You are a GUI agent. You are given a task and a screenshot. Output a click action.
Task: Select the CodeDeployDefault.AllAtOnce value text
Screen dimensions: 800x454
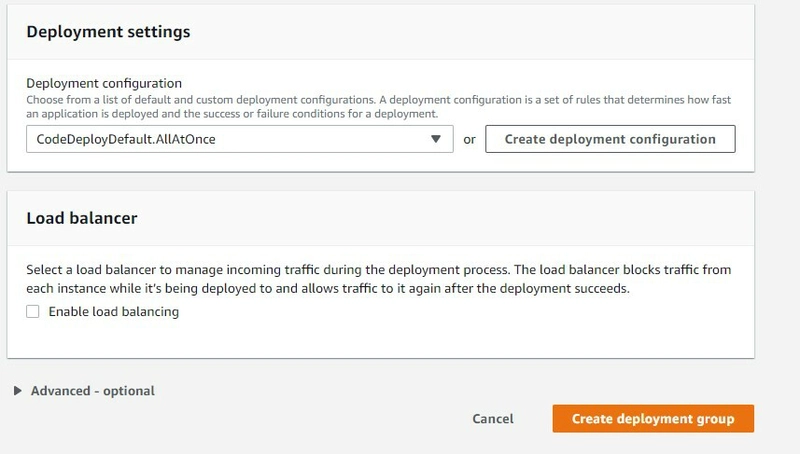tap(126, 139)
